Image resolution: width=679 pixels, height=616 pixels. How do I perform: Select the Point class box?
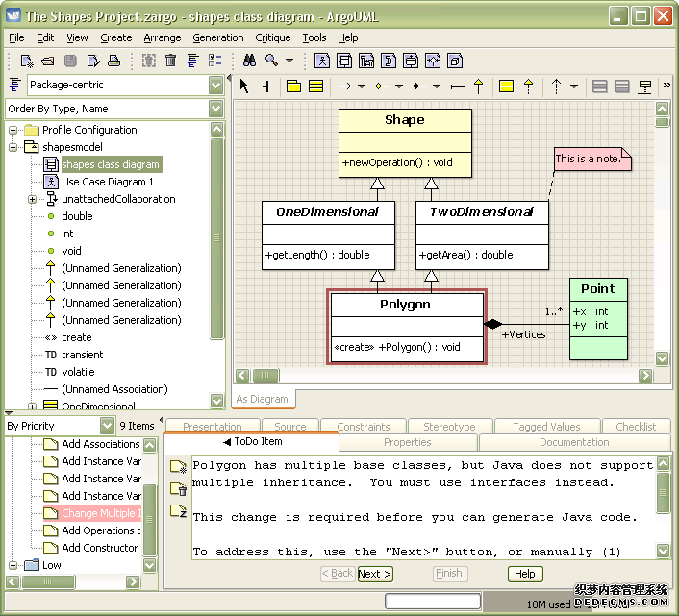tap(598, 319)
